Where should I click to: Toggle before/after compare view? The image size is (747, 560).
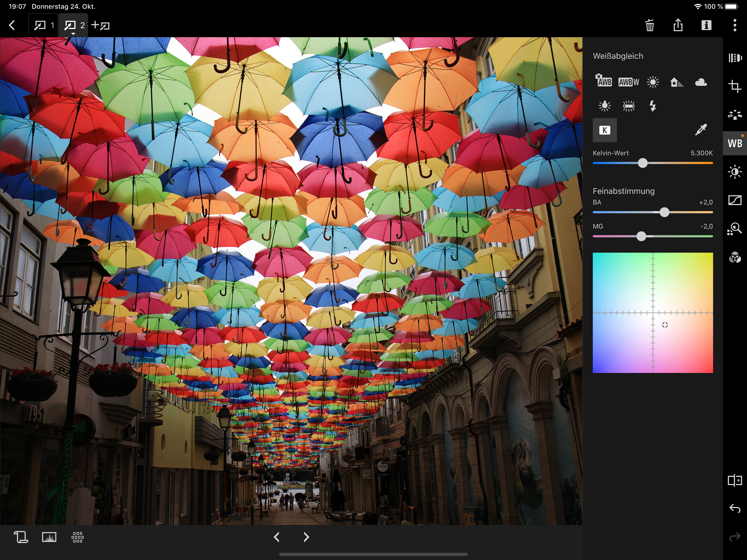pyautogui.click(x=734, y=480)
